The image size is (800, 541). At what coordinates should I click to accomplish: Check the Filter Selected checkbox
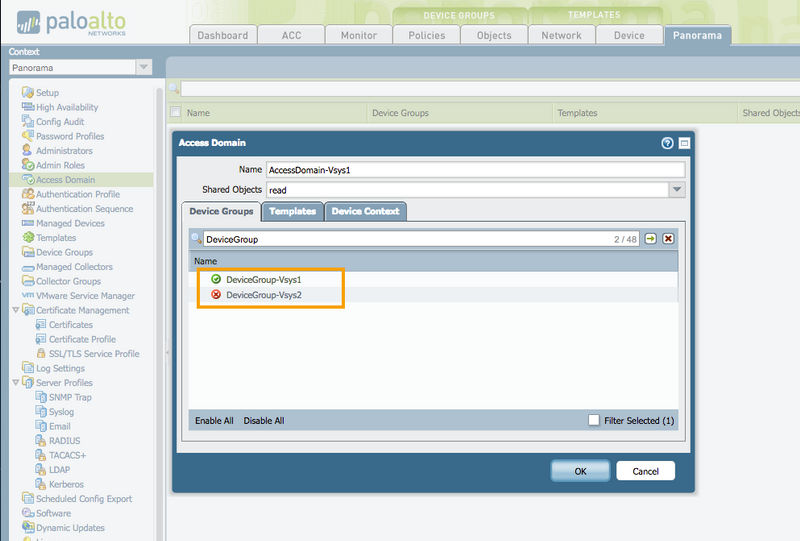(x=593, y=420)
